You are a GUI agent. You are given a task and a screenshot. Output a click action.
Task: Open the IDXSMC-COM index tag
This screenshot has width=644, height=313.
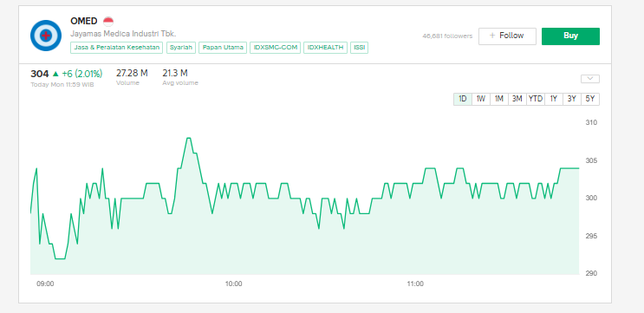pyautogui.click(x=276, y=48)
